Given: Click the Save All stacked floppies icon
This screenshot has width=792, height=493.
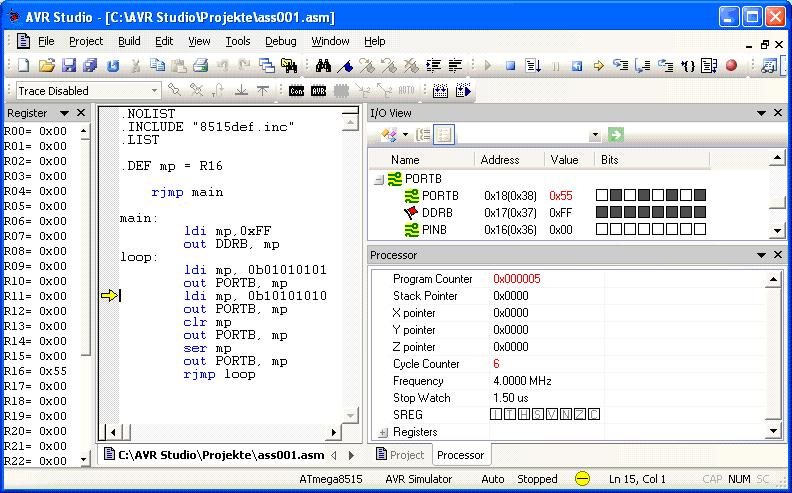Looking at the screenshot, I should tap(90, 65).
